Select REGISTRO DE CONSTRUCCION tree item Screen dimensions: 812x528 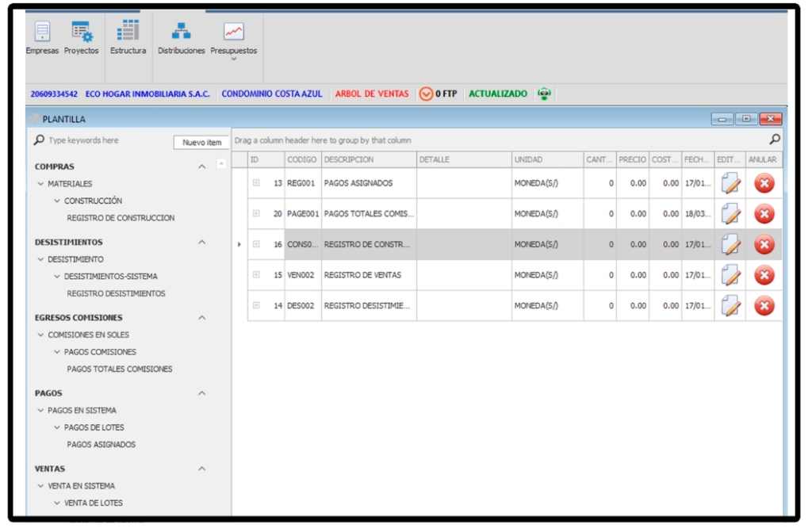(x=121, y=218)
